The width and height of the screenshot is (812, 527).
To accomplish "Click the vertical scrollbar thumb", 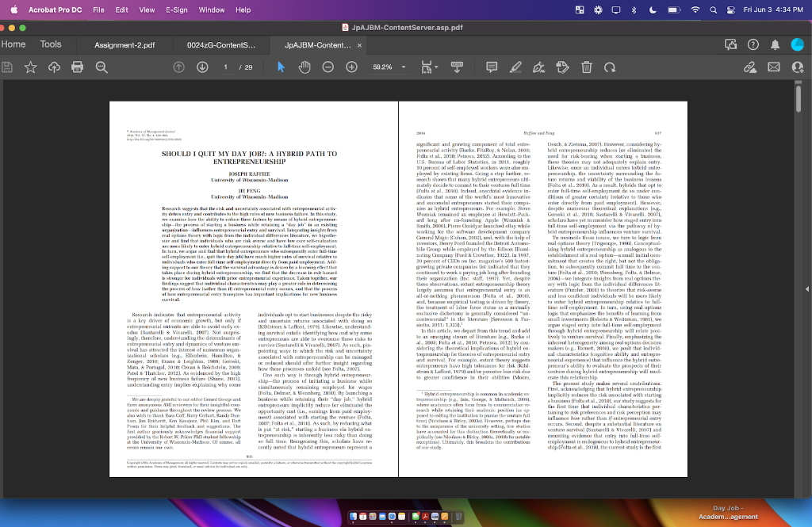I will [798, 98].
